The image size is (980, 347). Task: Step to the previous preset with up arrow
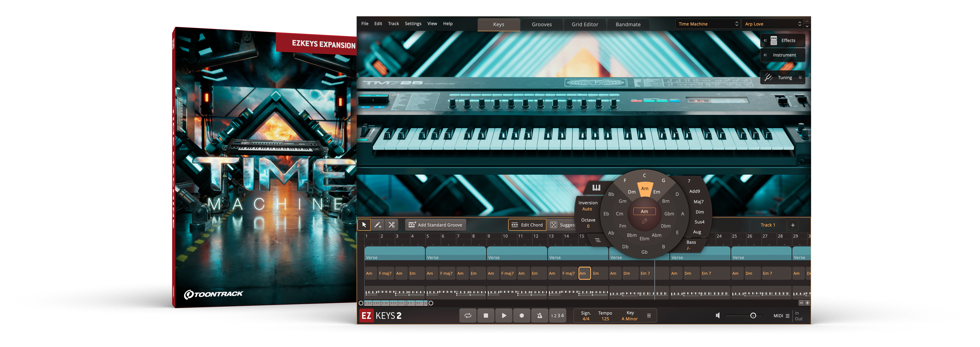pos(807,21)
